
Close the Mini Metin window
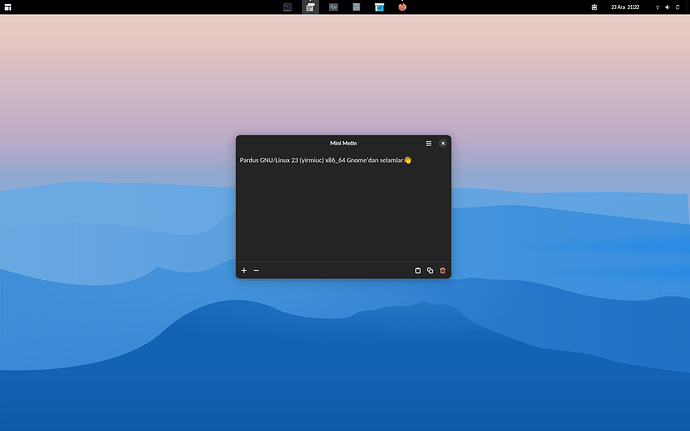pos(443,144)
